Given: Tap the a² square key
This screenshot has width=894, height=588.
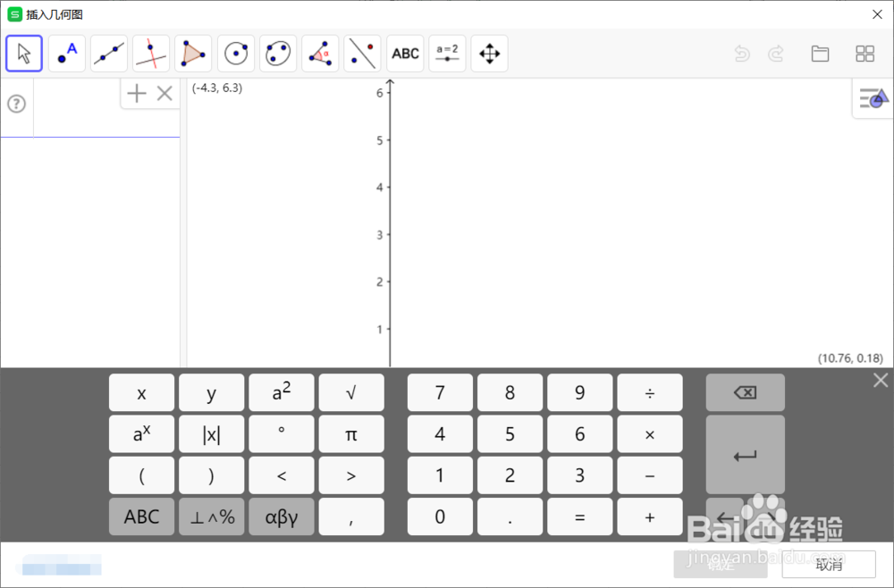Looking at the screenshot, I should pos(282,392).
